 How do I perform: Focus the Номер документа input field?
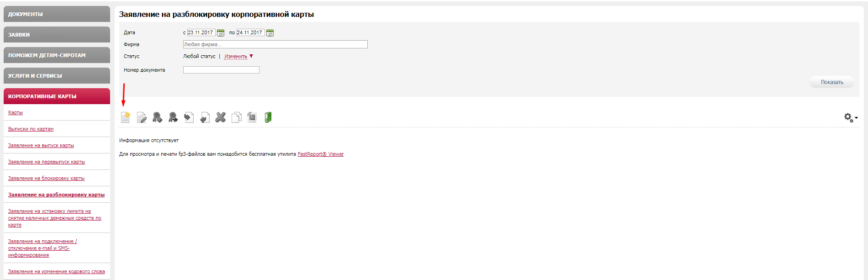(221, 70)
